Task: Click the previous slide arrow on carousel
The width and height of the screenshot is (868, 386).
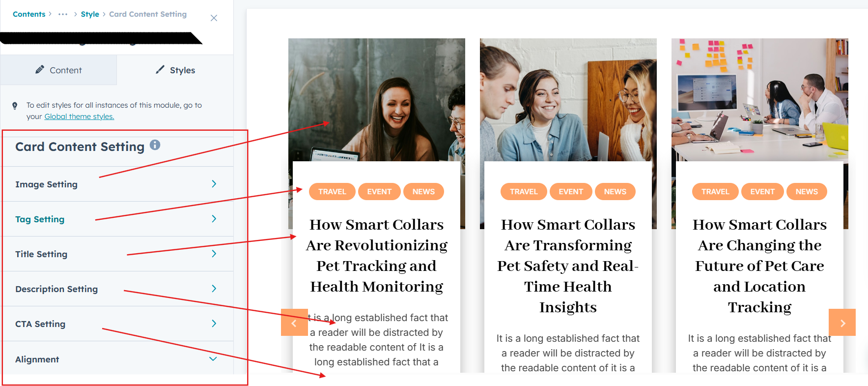Action: point(294,323)
